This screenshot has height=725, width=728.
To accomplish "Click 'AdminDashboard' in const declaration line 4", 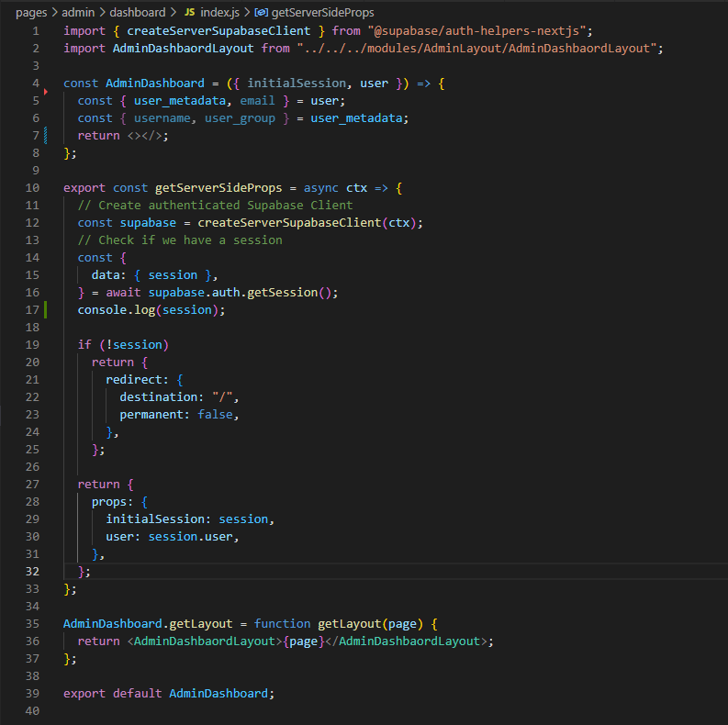I will point(155,84).
